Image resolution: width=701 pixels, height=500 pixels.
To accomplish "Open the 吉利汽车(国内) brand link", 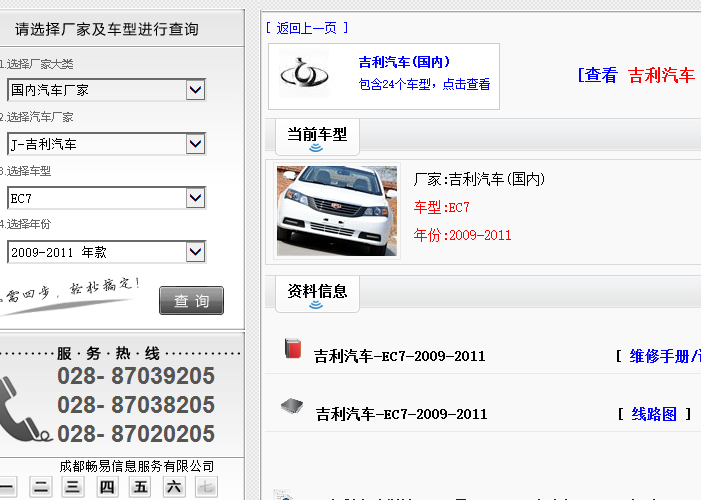I will click(x=404, y=62).
